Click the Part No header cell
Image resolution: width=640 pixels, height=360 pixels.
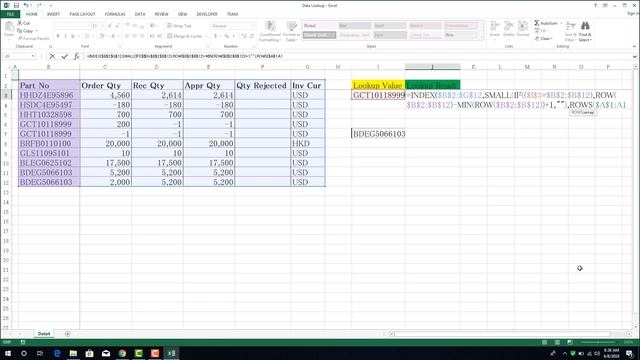click(49, 85)
